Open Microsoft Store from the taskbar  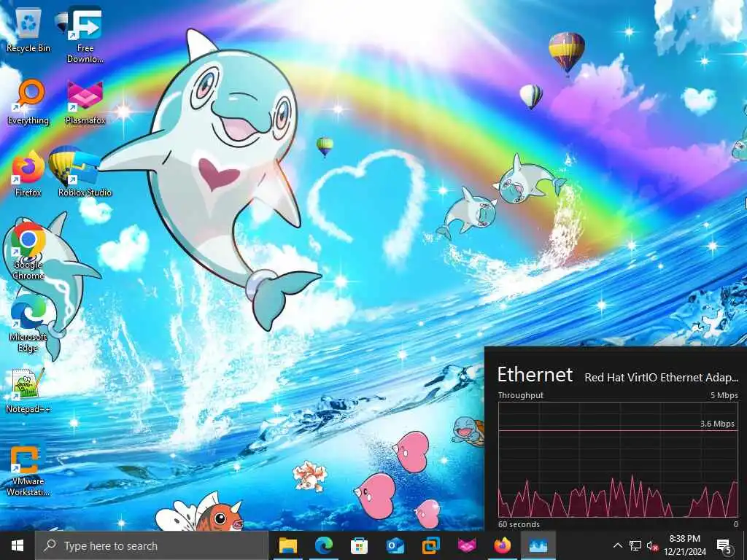pos(359,545)
